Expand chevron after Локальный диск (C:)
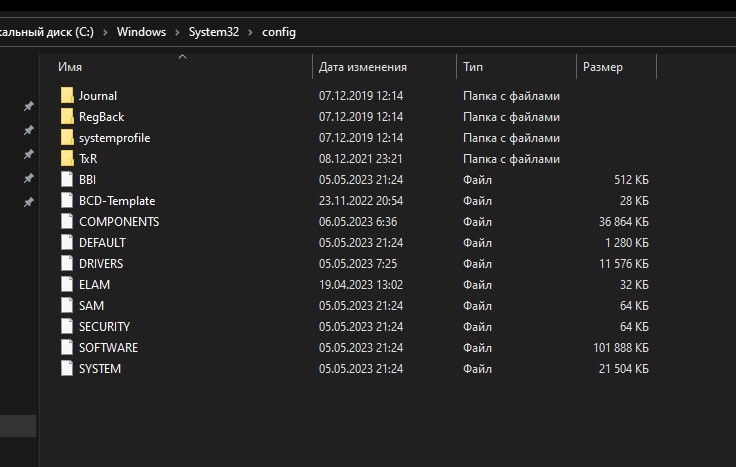The image size is (736, 467). (105, 32)
